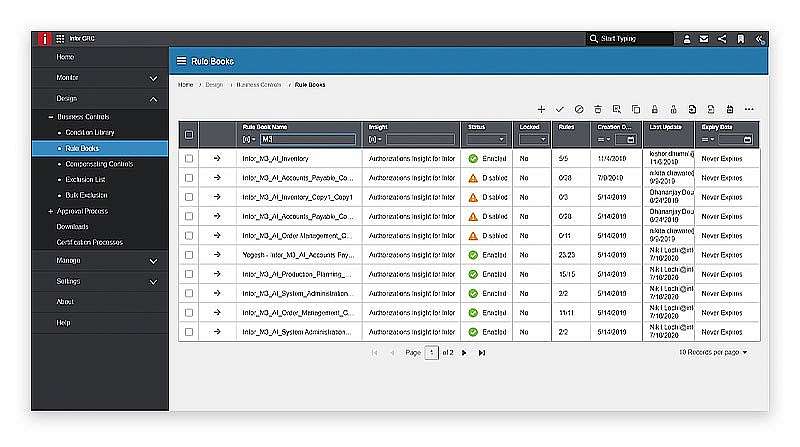
Task: Open Condition Library in the sidebar
Action: point(90,132)
